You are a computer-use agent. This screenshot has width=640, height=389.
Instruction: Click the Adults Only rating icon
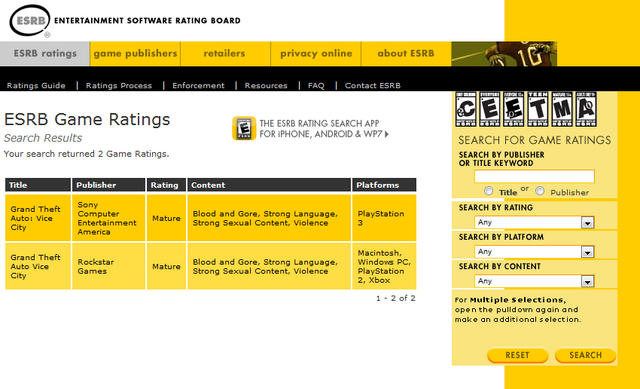(x=586, y=109)
